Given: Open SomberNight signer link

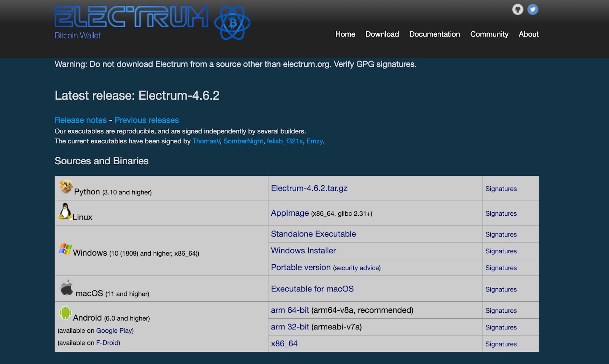Looking at the screenshot, I should pyautogui.click(x=243, y=141).
